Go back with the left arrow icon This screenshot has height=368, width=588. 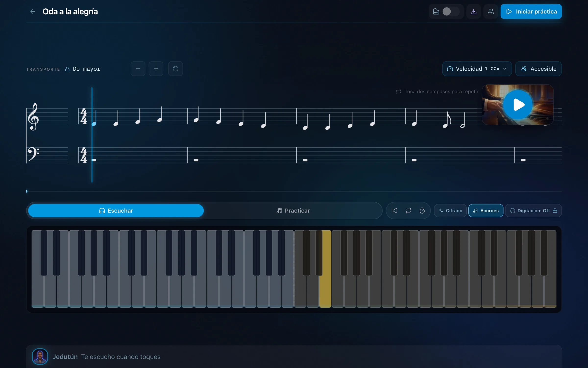click(x=33, y=12)
